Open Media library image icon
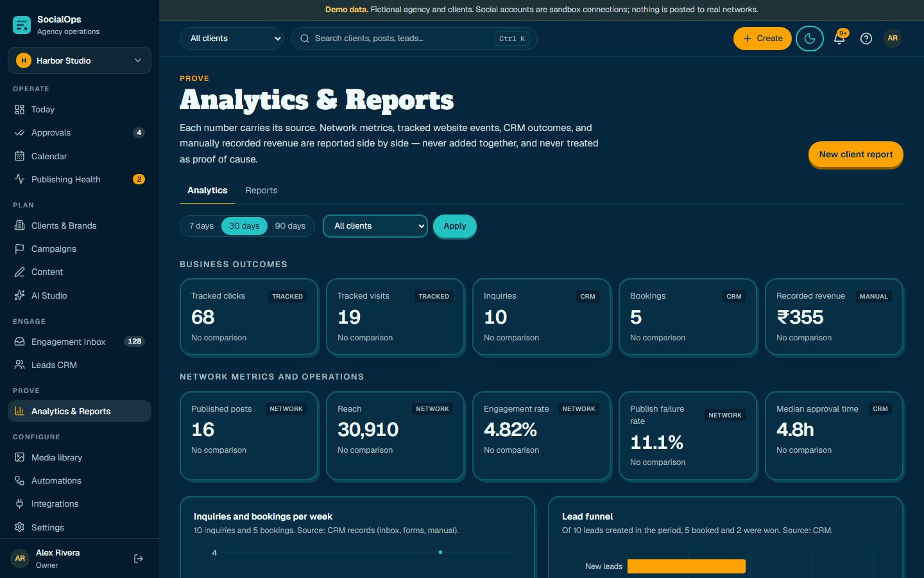 [20, 457]
